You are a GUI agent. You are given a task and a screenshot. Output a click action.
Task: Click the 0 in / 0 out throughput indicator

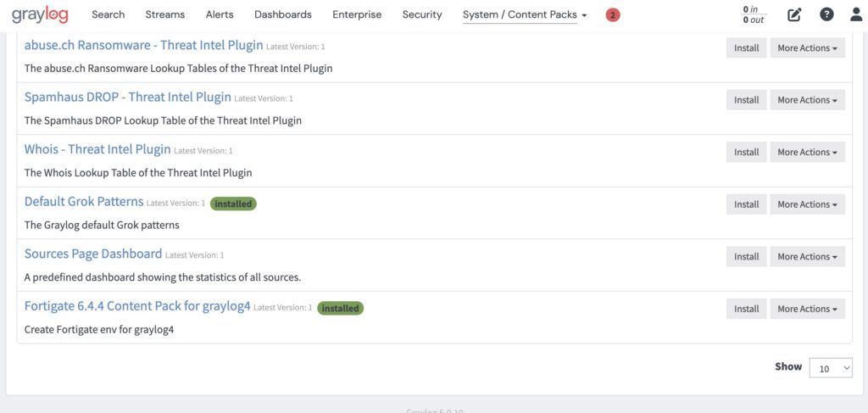(x=754, y=15)
